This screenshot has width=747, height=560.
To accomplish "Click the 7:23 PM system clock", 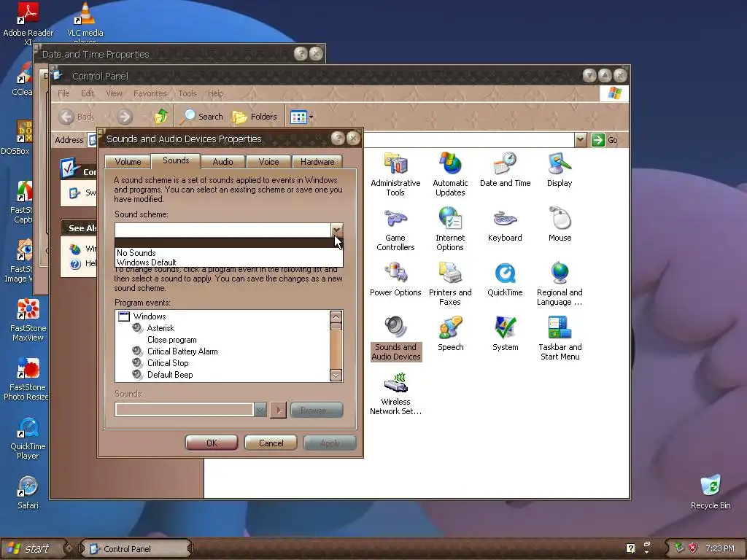I will click(720, 548).
